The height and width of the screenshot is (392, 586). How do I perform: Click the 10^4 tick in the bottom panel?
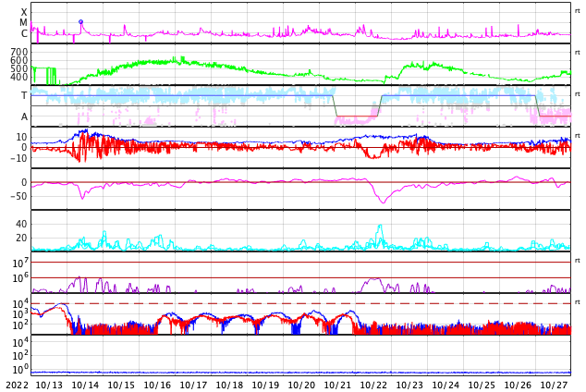(x=21, y=342)
